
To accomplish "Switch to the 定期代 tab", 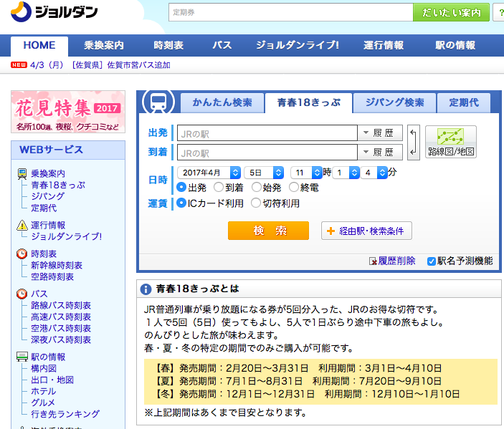I will tap(464, 102).
